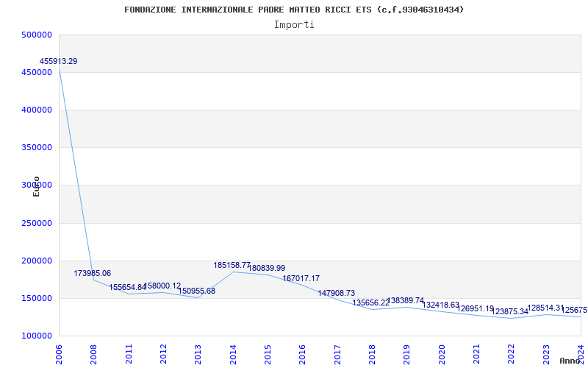Click the x-axis year 2013
The image size is (588, 368).
tap(198, 354)
